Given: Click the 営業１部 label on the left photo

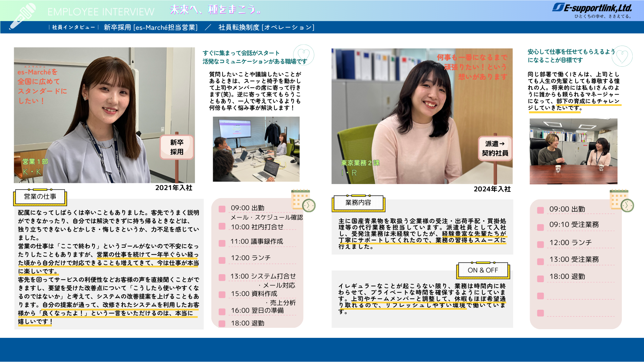Looking at the screenshot, I should (x=35, y=162).
